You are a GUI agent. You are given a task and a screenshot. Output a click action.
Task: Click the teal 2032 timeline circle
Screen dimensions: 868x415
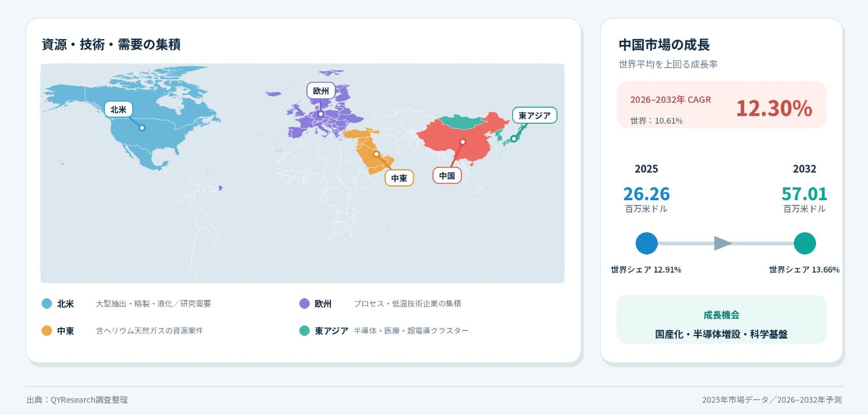click(x=804, y=243)
